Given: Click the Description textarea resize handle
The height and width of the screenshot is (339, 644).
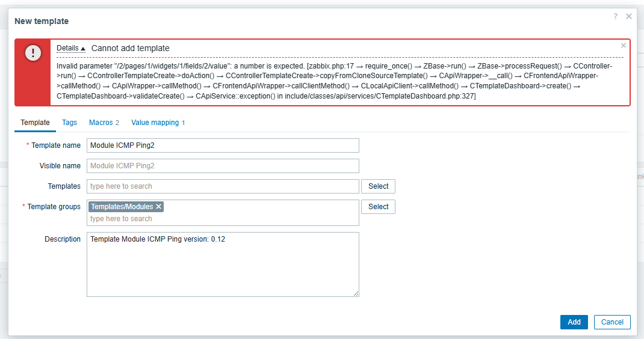Looking at the screenshot, I should click(356, 293).
